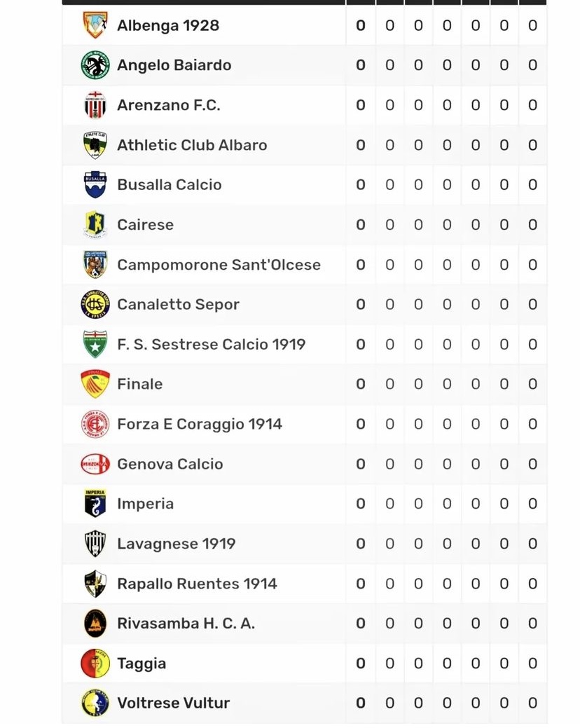Select the Genova Calcio red oval logo
This screenshot has width=580, height=728.
coord(95,464)
